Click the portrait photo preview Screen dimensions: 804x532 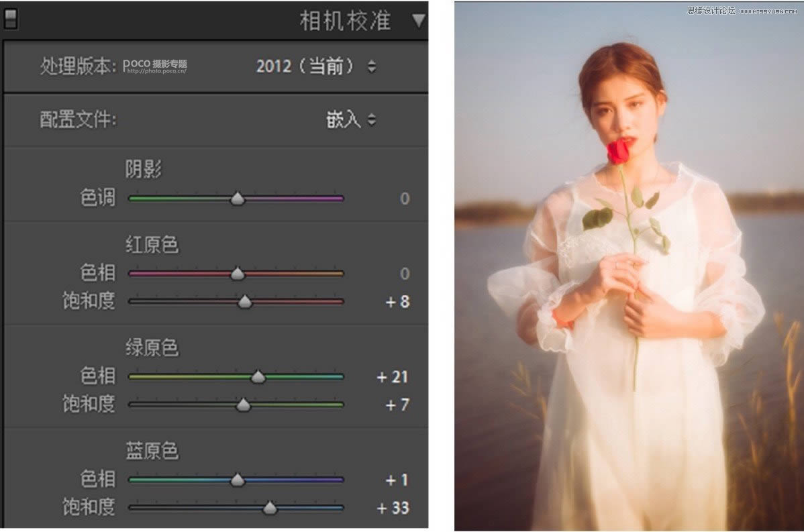pos(629,266)
